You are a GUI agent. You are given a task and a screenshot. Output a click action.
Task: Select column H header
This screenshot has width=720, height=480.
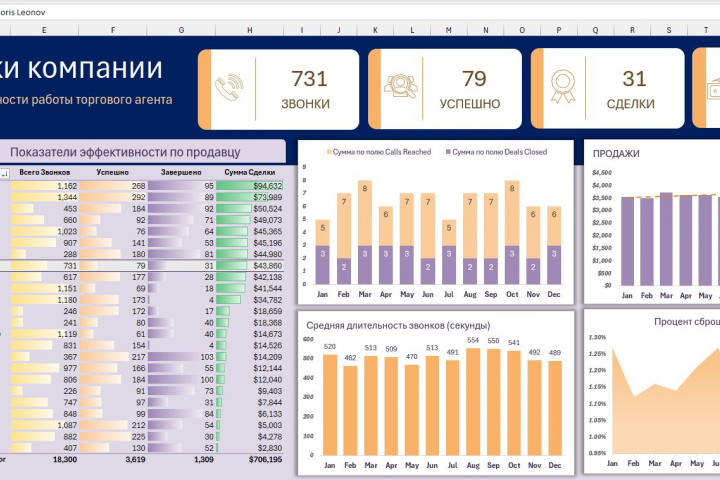[249, 30]
